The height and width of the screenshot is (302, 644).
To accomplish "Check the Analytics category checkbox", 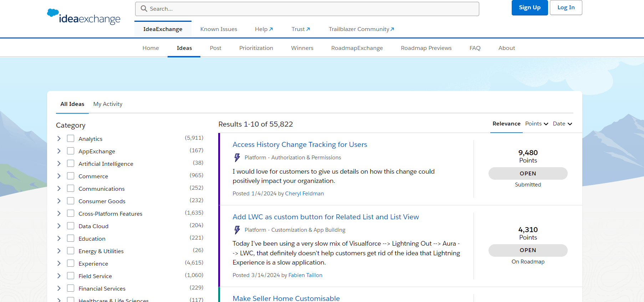I will click(x=71, y=138).
